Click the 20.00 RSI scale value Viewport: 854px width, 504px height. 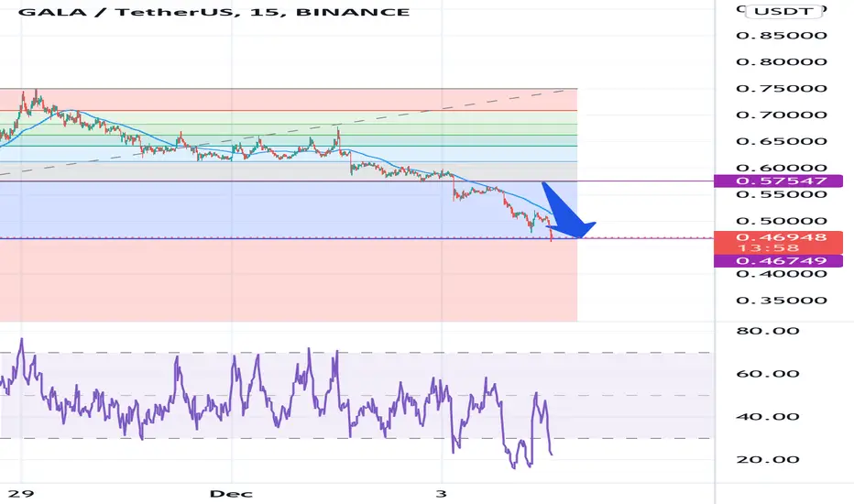pyautogui.click(x=767, y=459)
